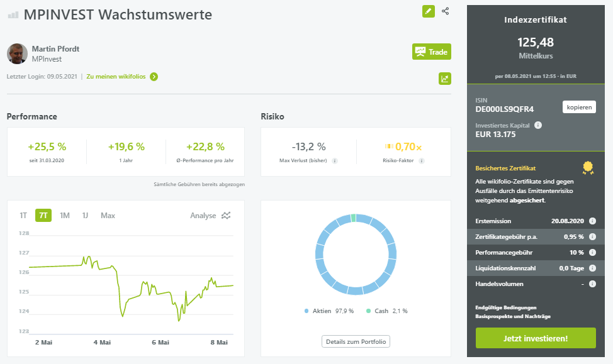The height and width of the screenshot is (364, 613).
Task: Click Details zum Portfolio button
Action: [356, 341]
